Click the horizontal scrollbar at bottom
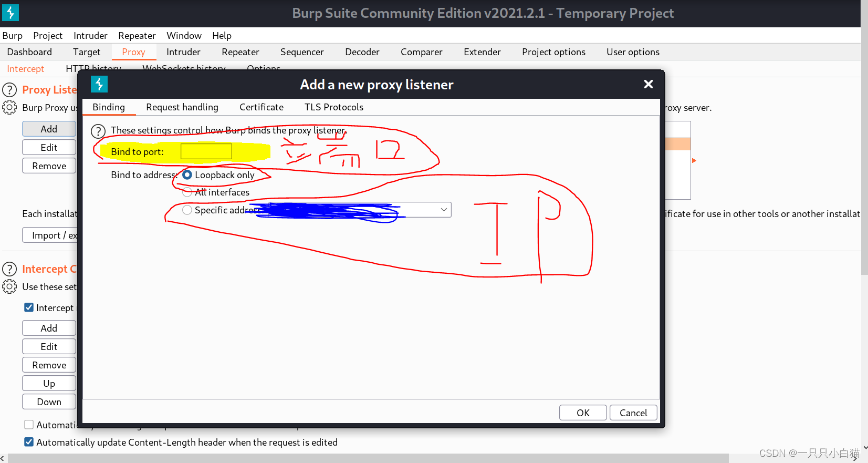Viewport: 868px width, 463px height. point(368,458)
